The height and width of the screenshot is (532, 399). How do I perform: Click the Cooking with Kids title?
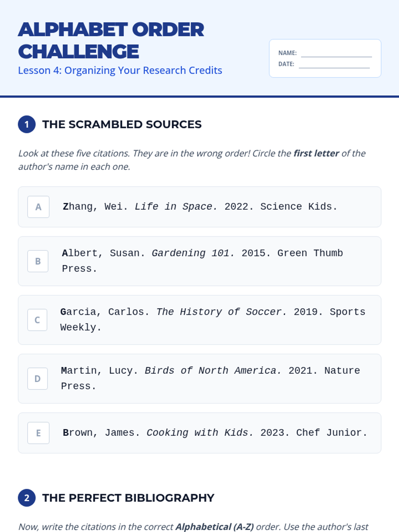200,433
